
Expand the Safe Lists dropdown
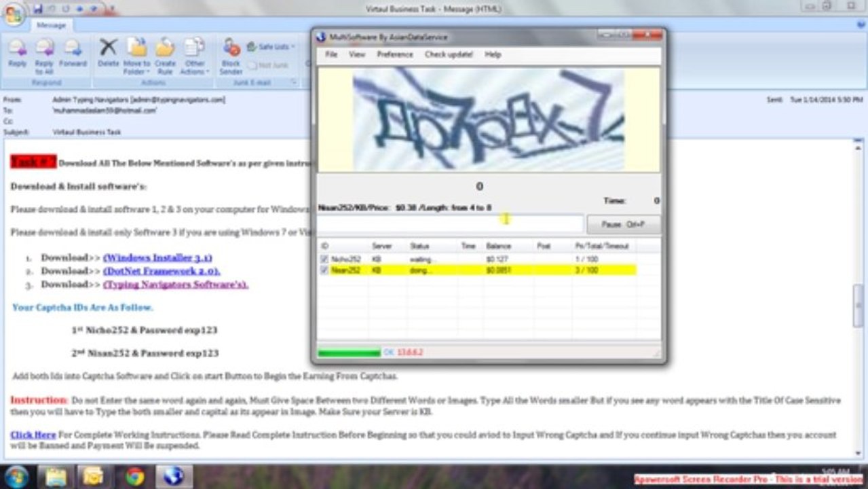pyautogui.click(x=271, y=47)
